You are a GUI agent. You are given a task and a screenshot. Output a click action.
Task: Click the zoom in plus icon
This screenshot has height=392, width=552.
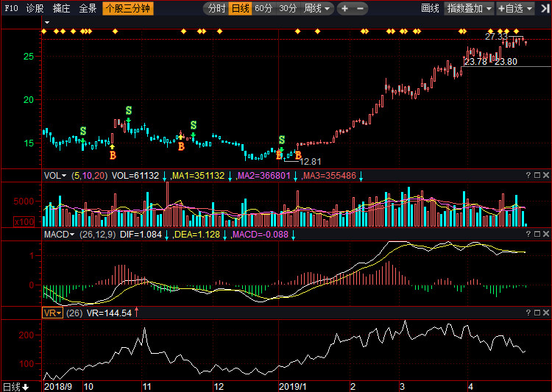pyautogui.click(x=344, y=9)
